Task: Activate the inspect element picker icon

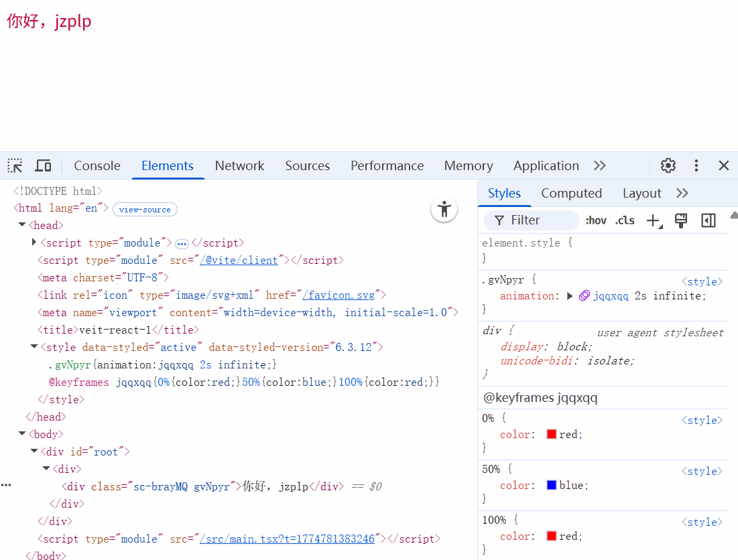Action: point(15,165)
